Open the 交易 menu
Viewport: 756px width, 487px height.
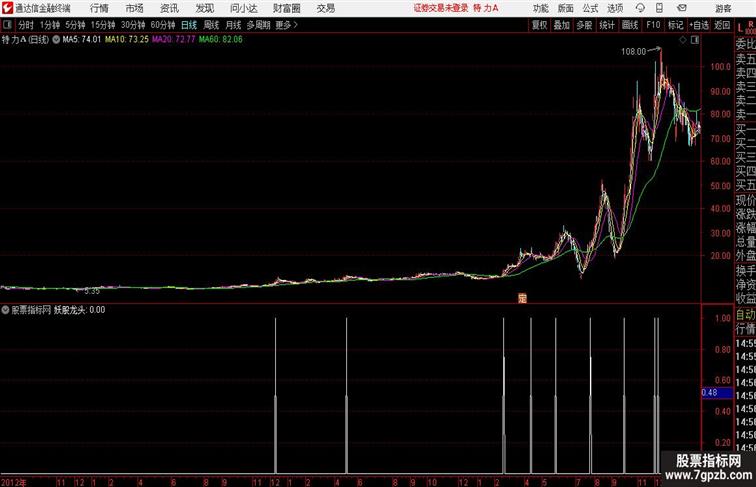tap(325, 8)
